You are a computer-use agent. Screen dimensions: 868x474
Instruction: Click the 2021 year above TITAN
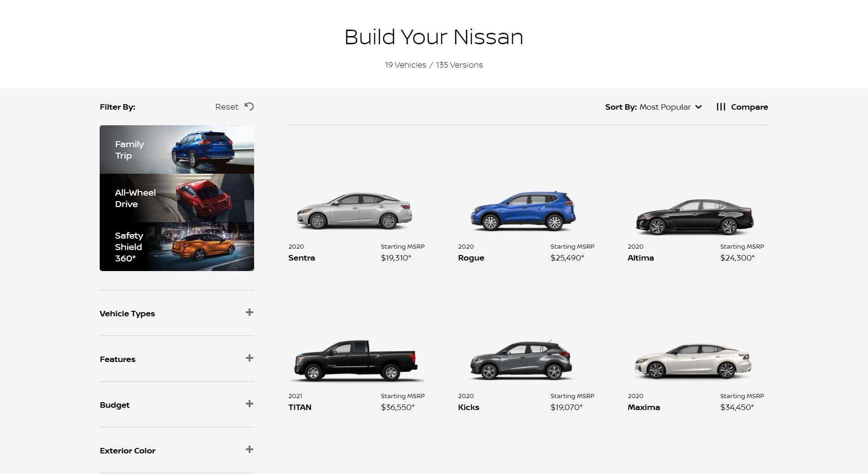click(295, 396)
